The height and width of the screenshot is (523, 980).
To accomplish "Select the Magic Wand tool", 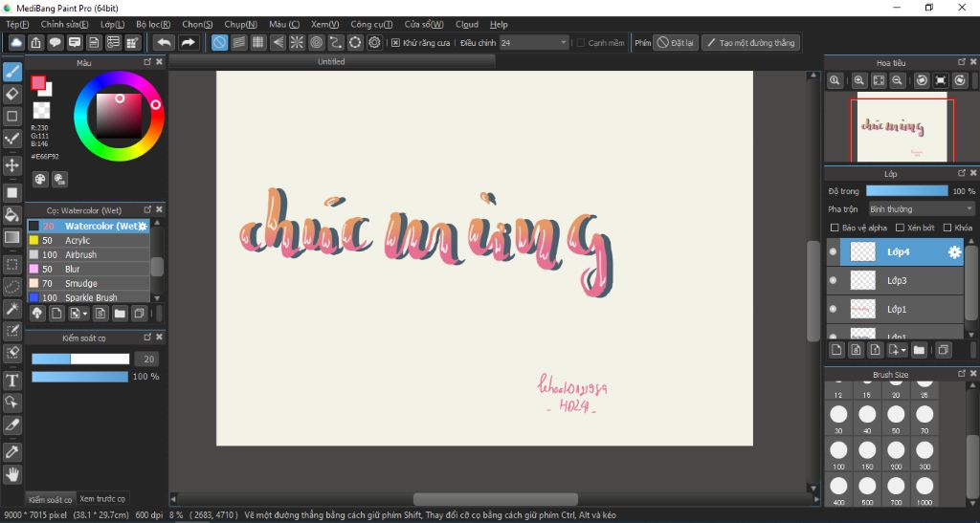I will point(11,308).
